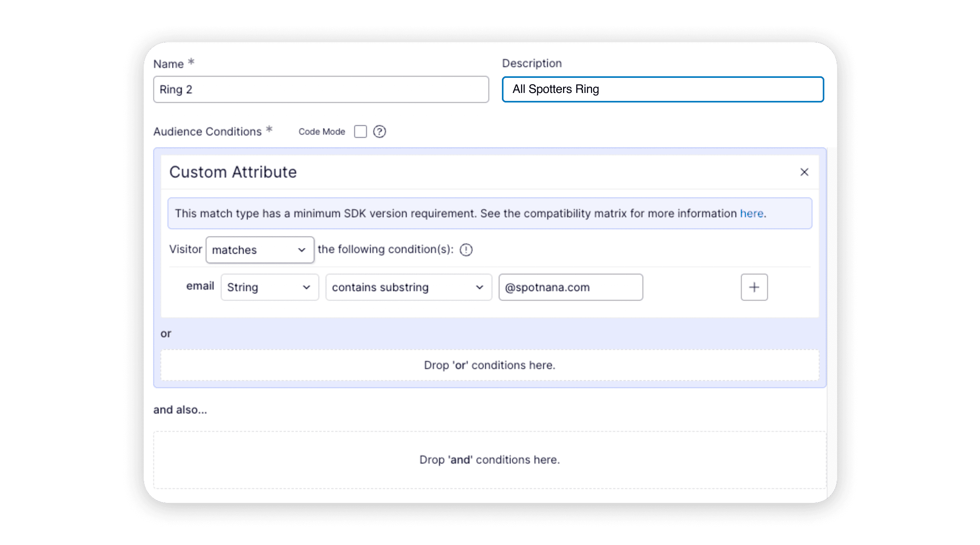
Task: Open the compatibility matrix 'here' link
Action: [x=751, y=214]
